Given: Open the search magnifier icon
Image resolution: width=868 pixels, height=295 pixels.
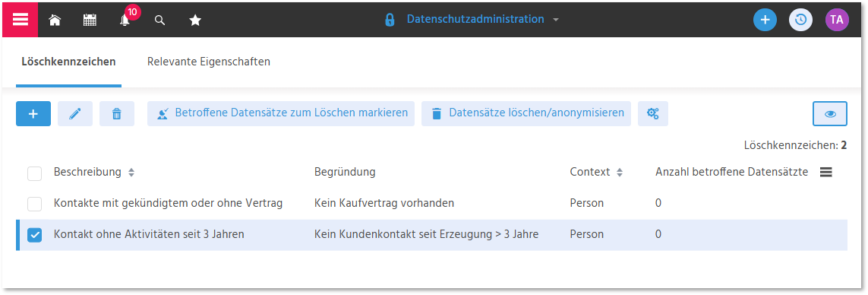Looking at the screenshot, I should coord(160,21).
